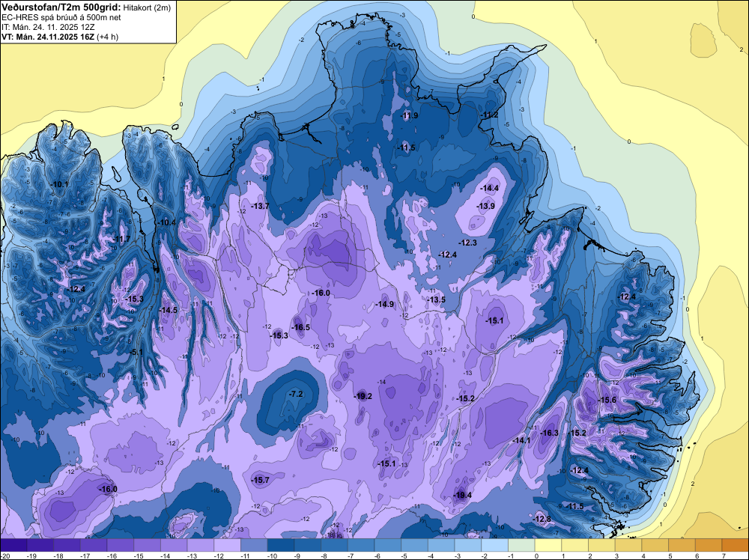Click the 'VT: Mán. 24.11.2025 16Z' valid time
This screenshot has width=749, height=560.
click(x=48, y=37)
